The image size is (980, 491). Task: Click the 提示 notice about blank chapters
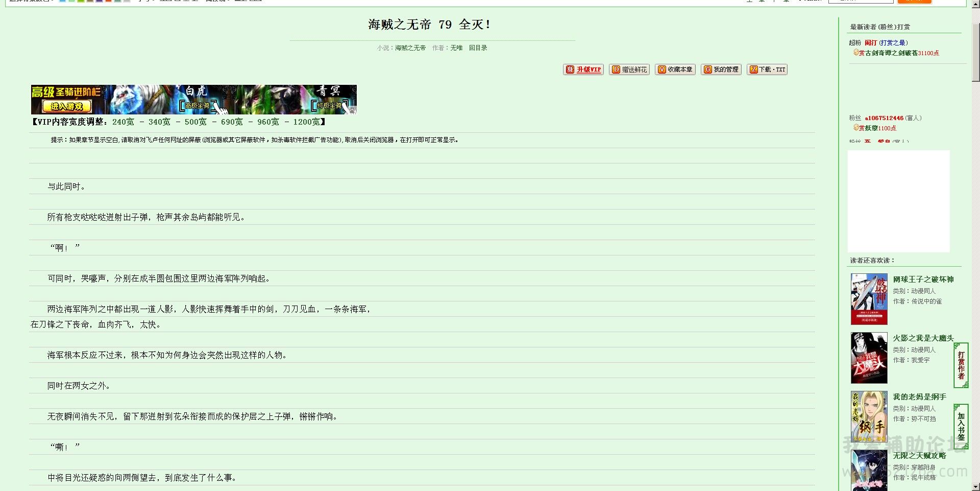click(x=254, y=140)
